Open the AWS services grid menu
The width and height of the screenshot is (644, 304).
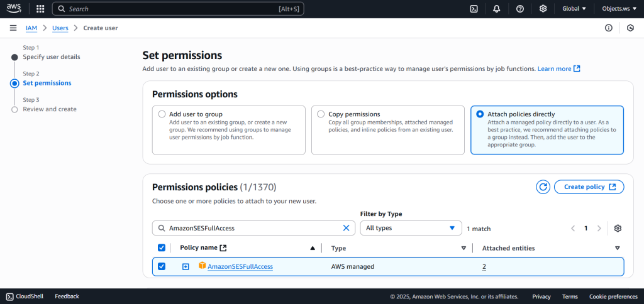[x=40, y=9]
